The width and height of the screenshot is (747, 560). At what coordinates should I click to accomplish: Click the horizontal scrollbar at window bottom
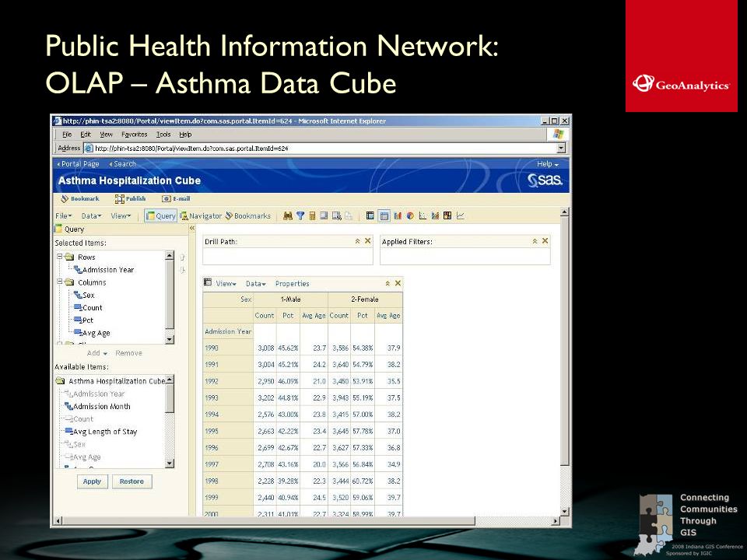click(305, 521)
